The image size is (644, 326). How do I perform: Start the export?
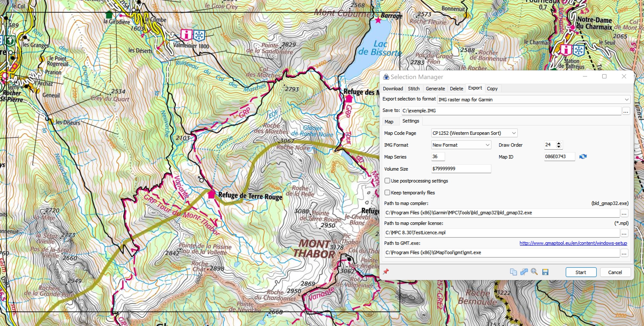click(581, 272)
